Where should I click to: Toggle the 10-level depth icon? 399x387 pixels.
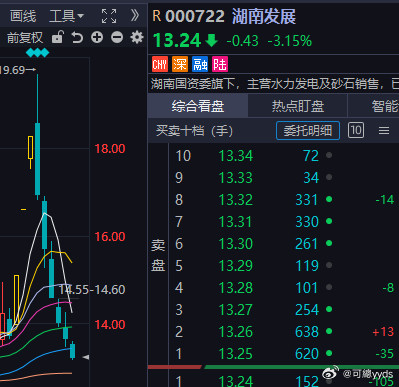pyautogui.click(x=356, y=130)
